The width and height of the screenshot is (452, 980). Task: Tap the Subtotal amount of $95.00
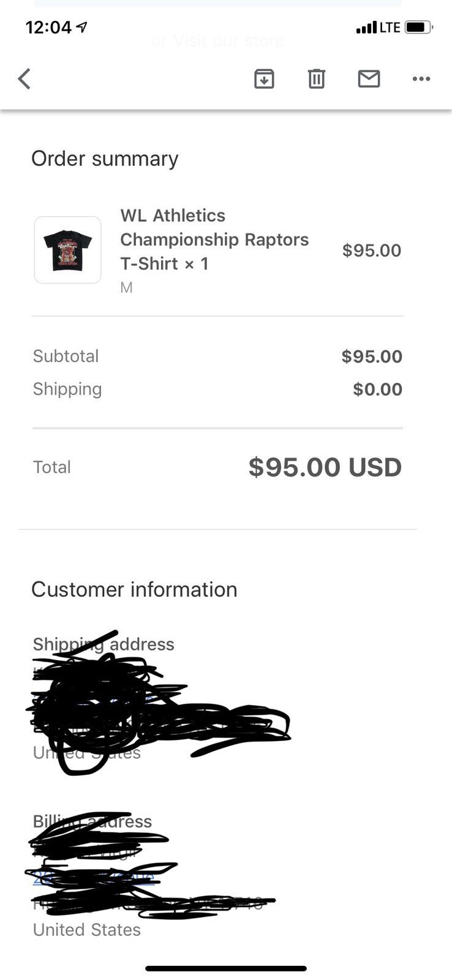pos(372,356)
